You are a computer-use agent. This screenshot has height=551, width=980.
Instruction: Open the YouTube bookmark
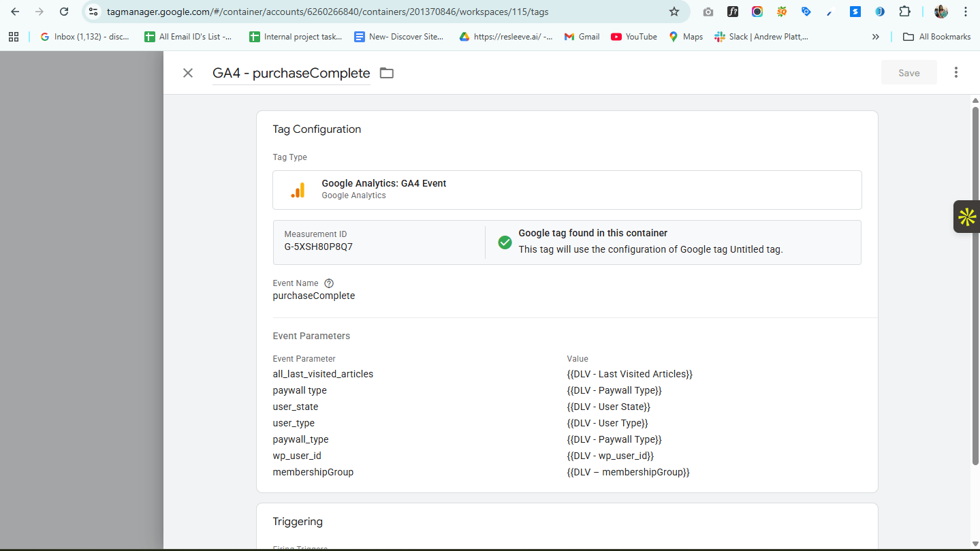tap(634, 37)
